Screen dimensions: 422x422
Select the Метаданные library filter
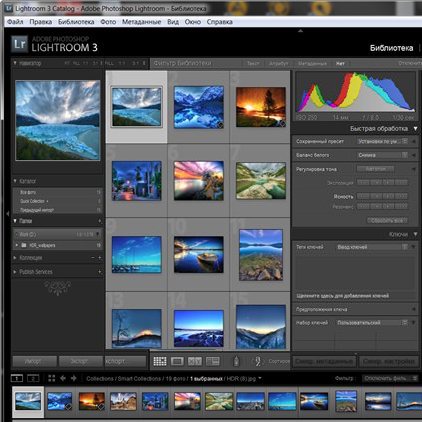pyautogui.click(x=312, y=63)
